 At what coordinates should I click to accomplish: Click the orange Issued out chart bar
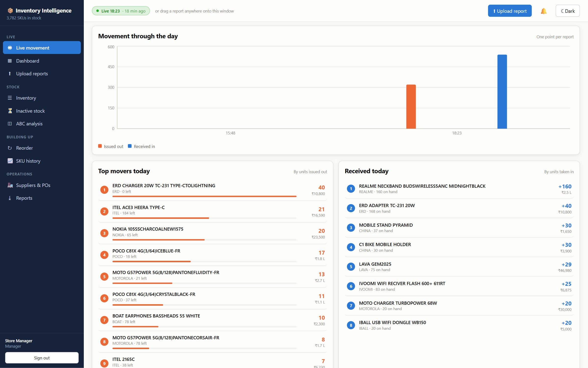coord(411,107)
